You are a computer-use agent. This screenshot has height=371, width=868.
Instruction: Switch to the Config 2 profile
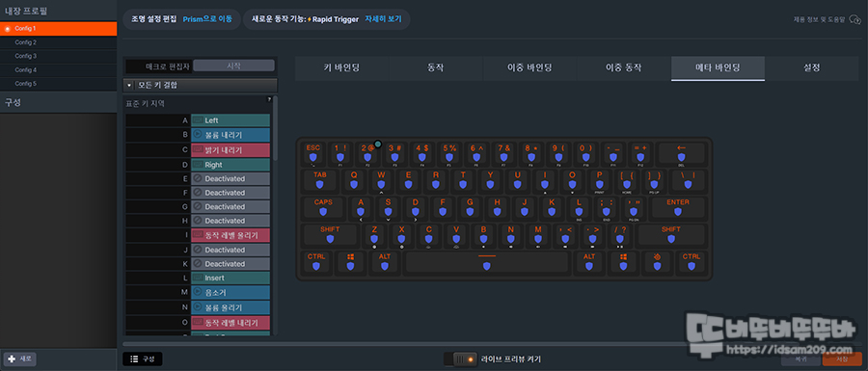pyautogui.click(x=58, y=42)
